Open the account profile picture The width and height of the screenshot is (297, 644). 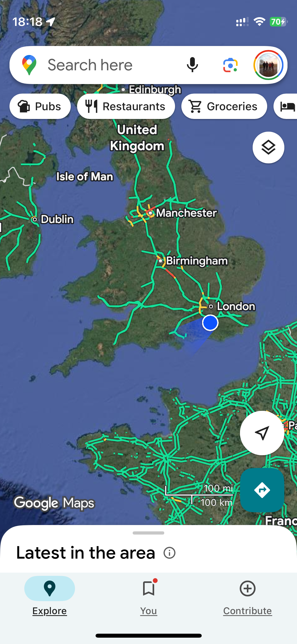268,65
